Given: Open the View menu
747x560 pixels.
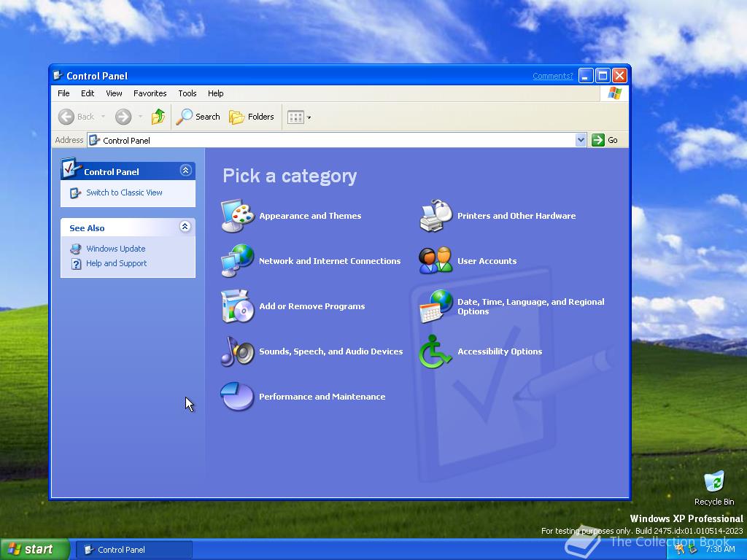Looking at the screenshot, I should pos(114,93).
